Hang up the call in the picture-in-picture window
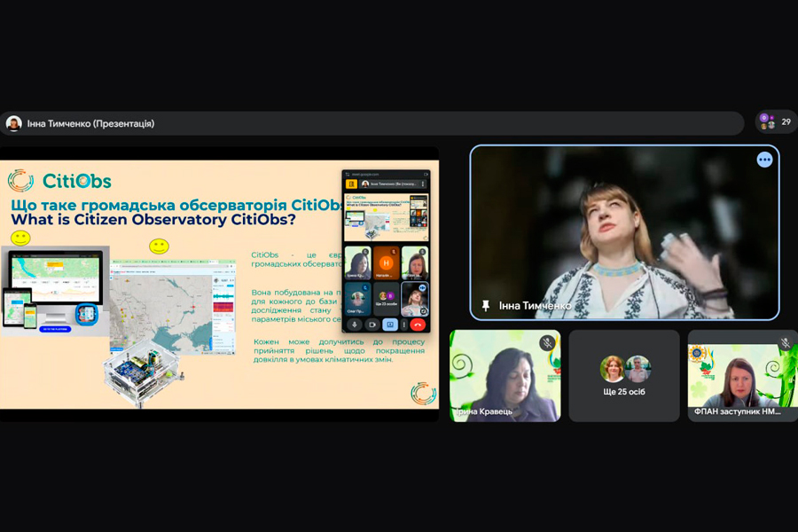 click(x=418, y=325)
